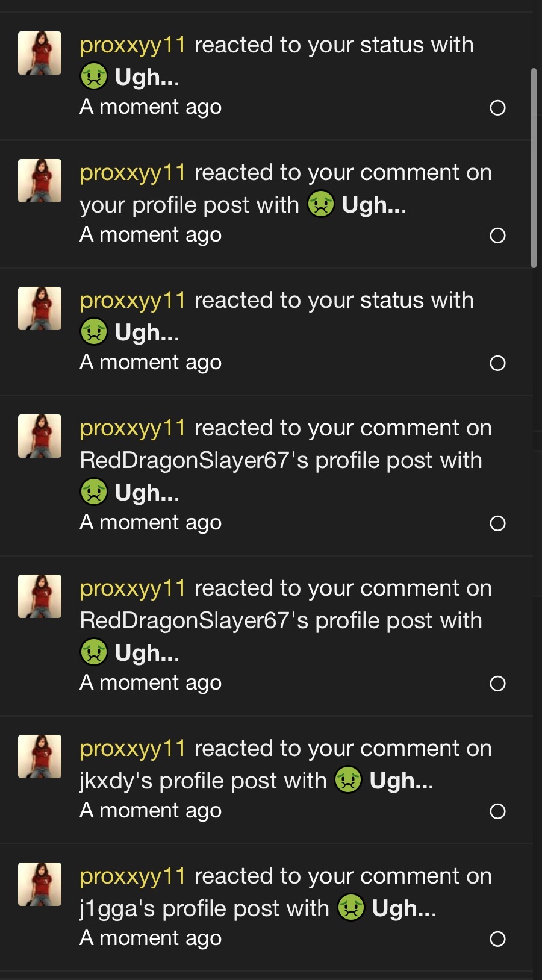542x980 pixels.
Task: Toggle read circle on j1gga's profile post notification
Action: [x=497, y=939]
